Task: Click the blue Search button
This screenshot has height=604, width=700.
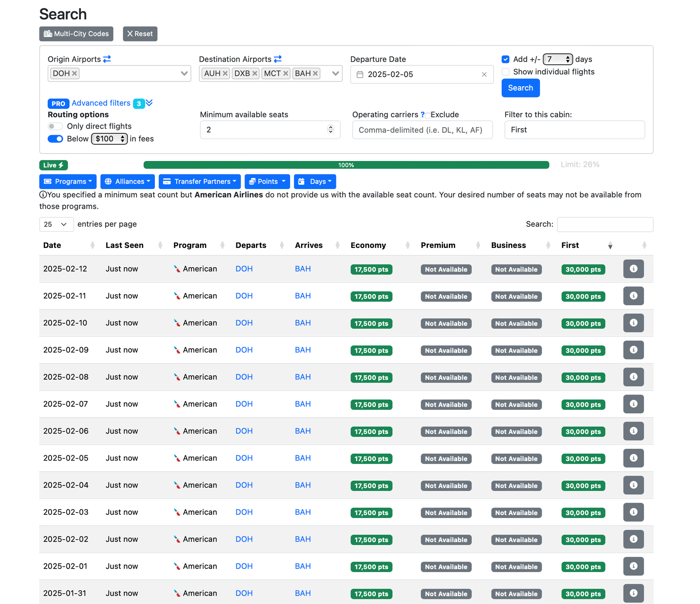Action: [520, 88]
